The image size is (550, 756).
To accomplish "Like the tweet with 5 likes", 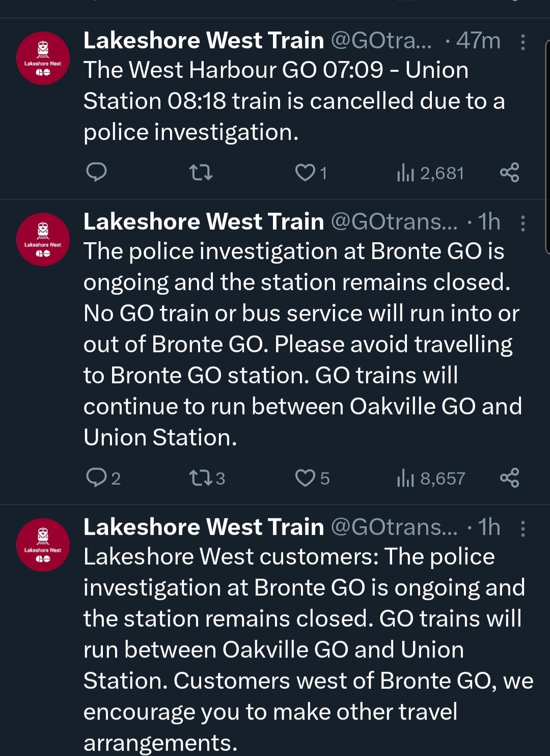I will pos(306,478).
